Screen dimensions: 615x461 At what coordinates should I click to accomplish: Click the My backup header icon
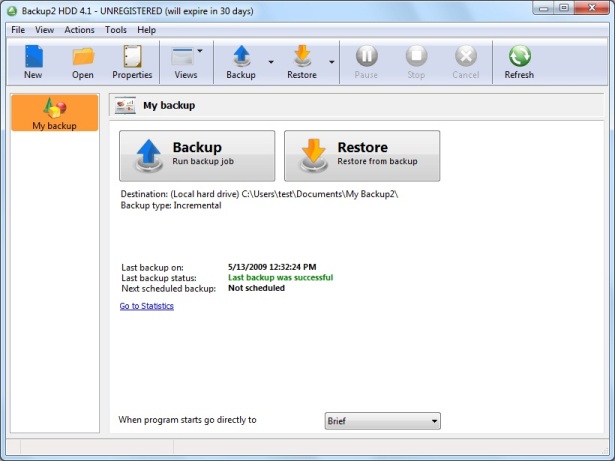coord(125,105)
